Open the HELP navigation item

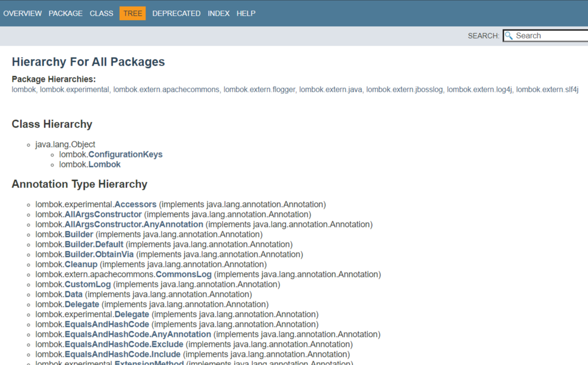click(246, 13)
